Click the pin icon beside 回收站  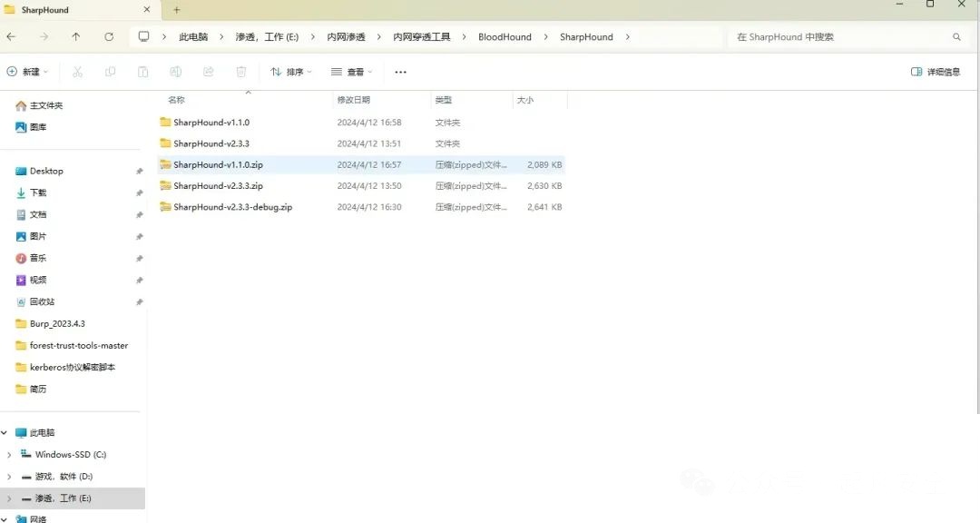tap(139, 302)
